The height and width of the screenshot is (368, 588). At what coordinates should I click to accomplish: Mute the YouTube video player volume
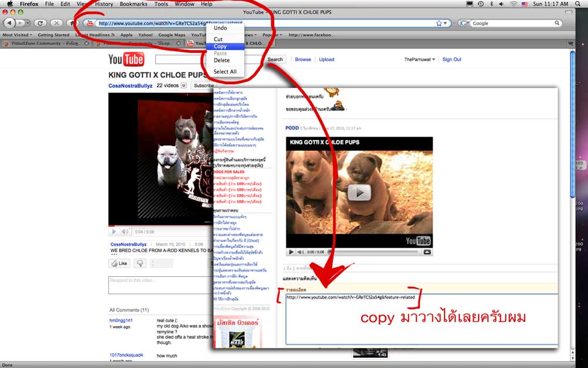pyautogui.click(x=125, y=231)
